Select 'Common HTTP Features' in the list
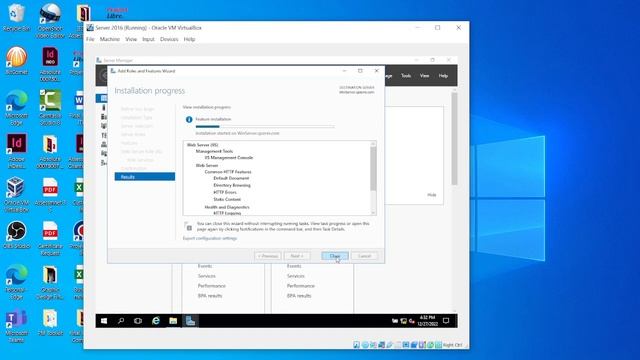The image size is (640, 360). pos(228,172)
